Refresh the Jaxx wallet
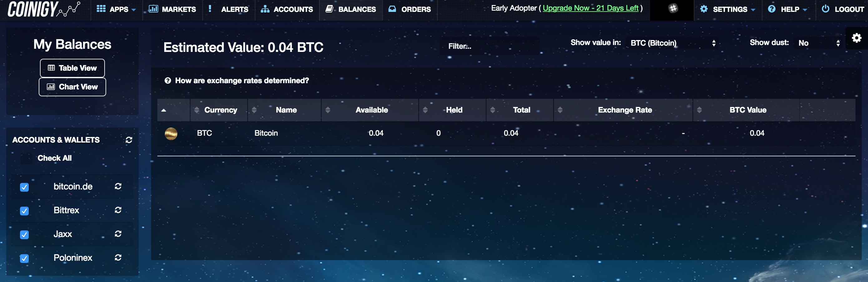This screenshot has width=868, height=282. click(118, 234)
